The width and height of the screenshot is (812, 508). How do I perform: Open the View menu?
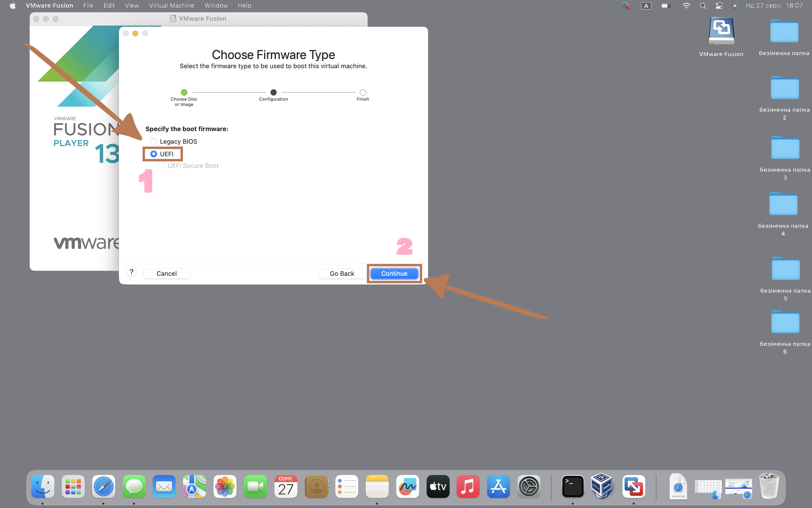[132, 5]
